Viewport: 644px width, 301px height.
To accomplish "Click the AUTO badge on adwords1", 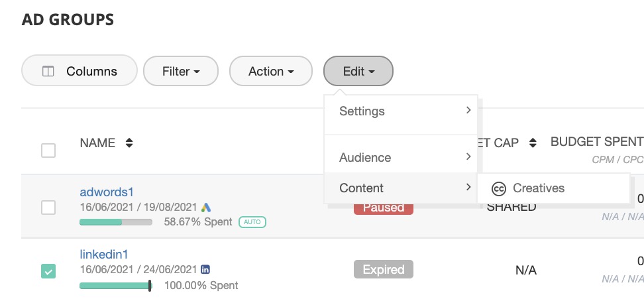I will 252,221.
